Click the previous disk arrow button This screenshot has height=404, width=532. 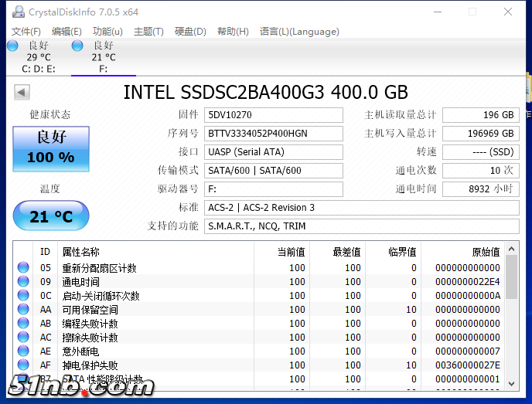click(x=22, y=93)
